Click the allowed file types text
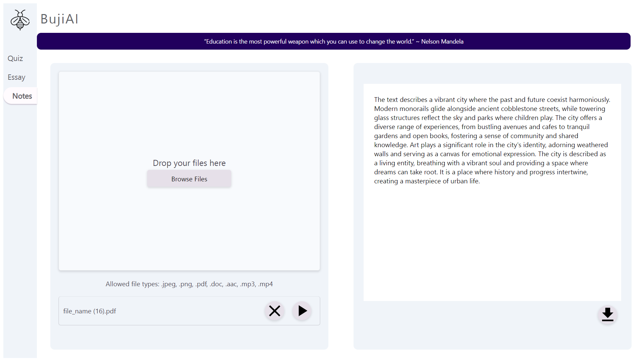Image resolution: width=644 pixels, height=362 pixels. (x=189, y=284)
